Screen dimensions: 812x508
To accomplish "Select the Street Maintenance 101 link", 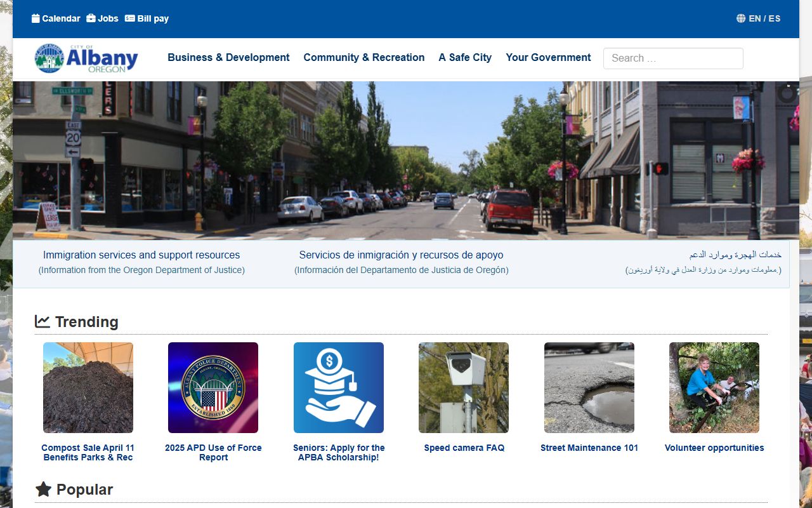I will point(589,448).
